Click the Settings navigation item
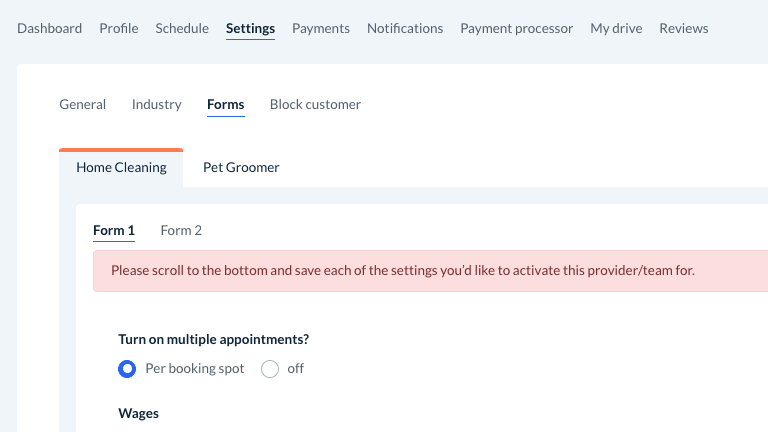Screen dimensions: 768x432 point(250,28)
